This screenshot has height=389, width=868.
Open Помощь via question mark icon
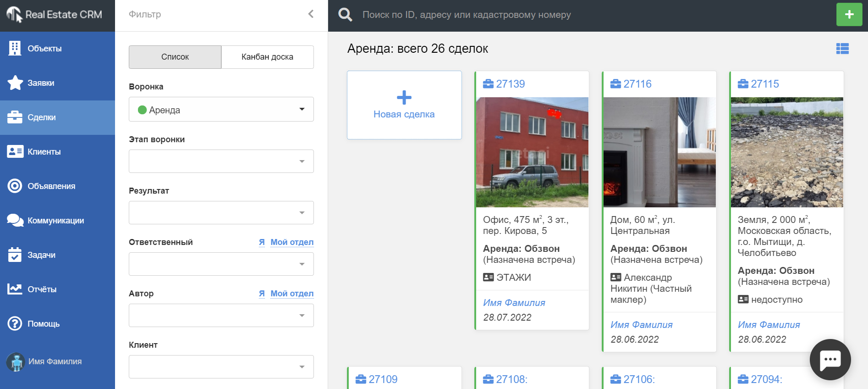15,323
